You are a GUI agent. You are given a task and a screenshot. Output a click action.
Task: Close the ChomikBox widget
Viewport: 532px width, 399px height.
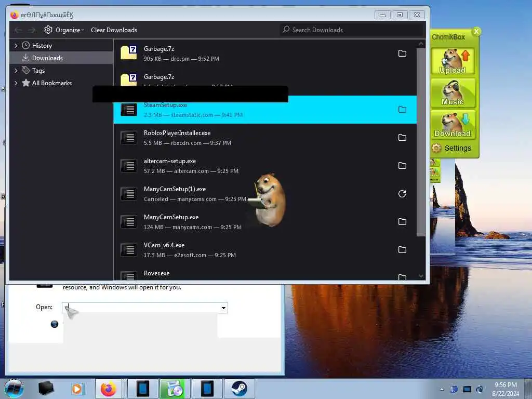point(476,32)
